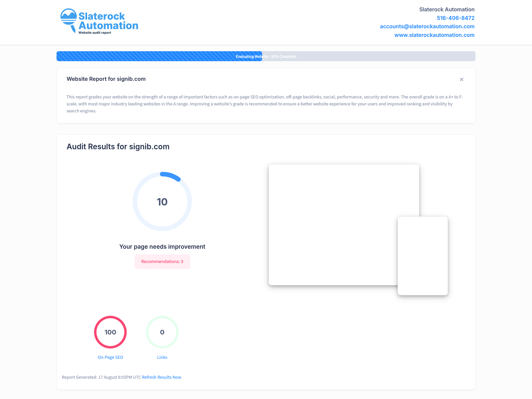Close the Website Report panel
This screenshot has width=532, height=399.
pos(462,79)
